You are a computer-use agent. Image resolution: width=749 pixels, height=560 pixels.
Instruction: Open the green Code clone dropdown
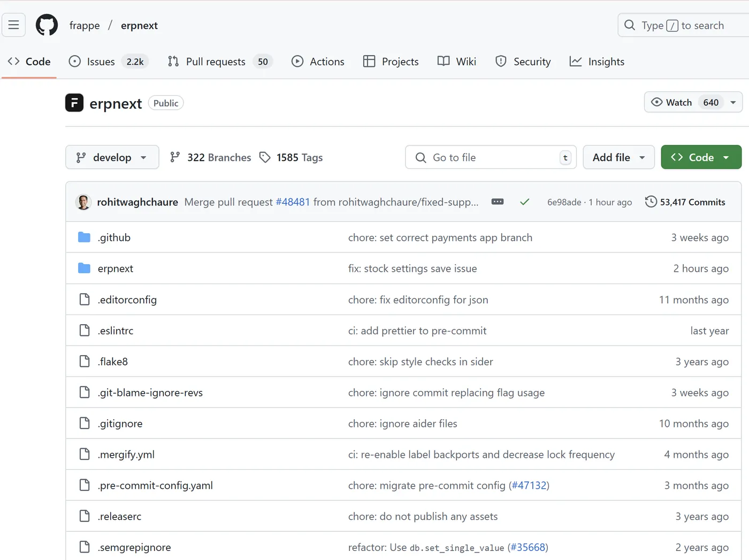701,157
